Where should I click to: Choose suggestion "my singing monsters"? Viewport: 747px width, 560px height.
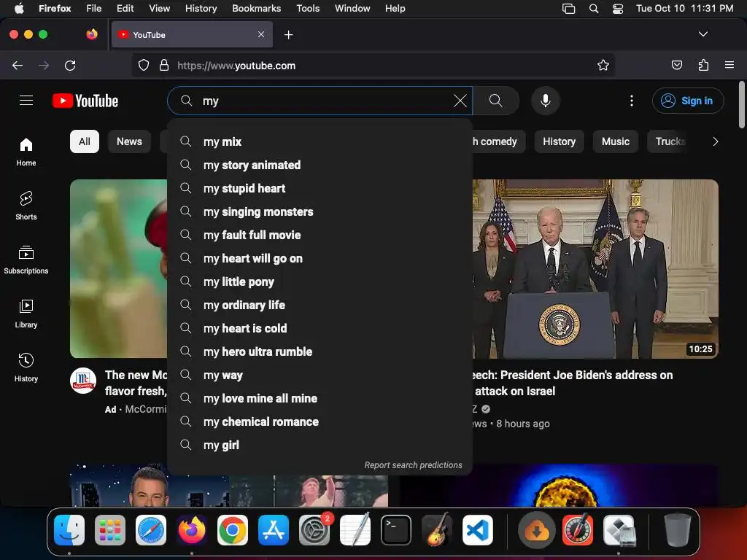pos(320,211)
